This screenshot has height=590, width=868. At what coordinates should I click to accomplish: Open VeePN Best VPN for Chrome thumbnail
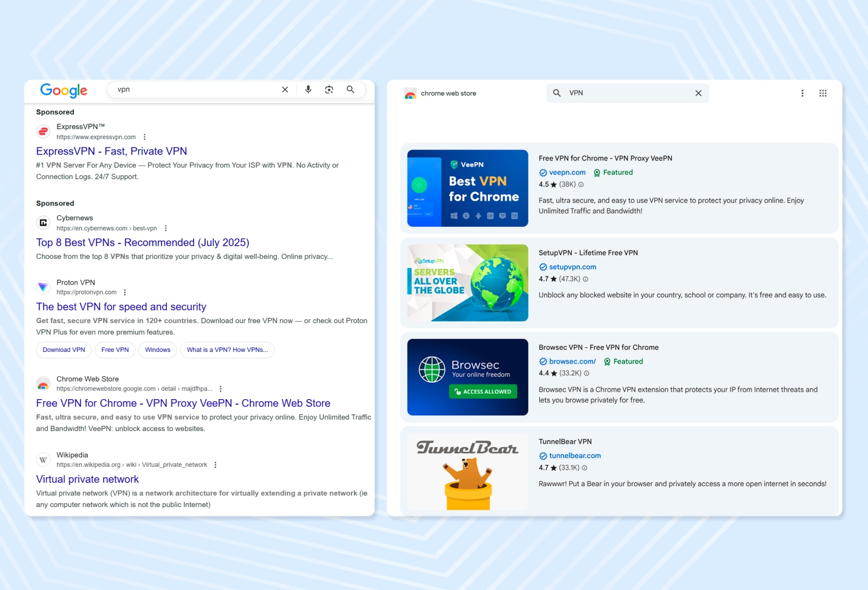point(468,188)
